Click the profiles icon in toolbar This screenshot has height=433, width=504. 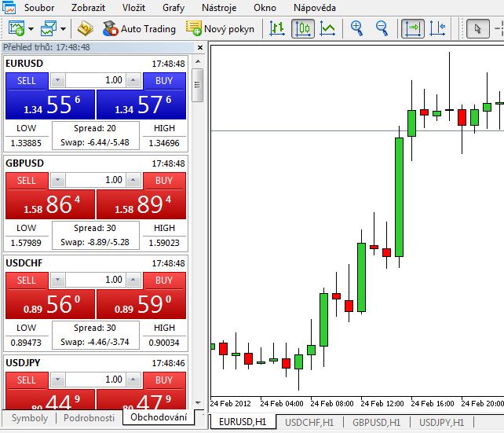point(49,28)
